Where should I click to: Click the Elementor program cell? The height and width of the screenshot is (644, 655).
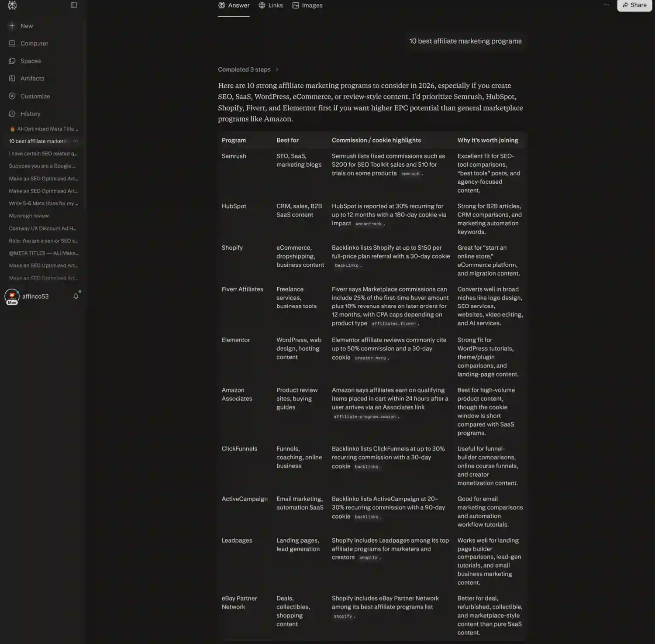tap(235, 340)
